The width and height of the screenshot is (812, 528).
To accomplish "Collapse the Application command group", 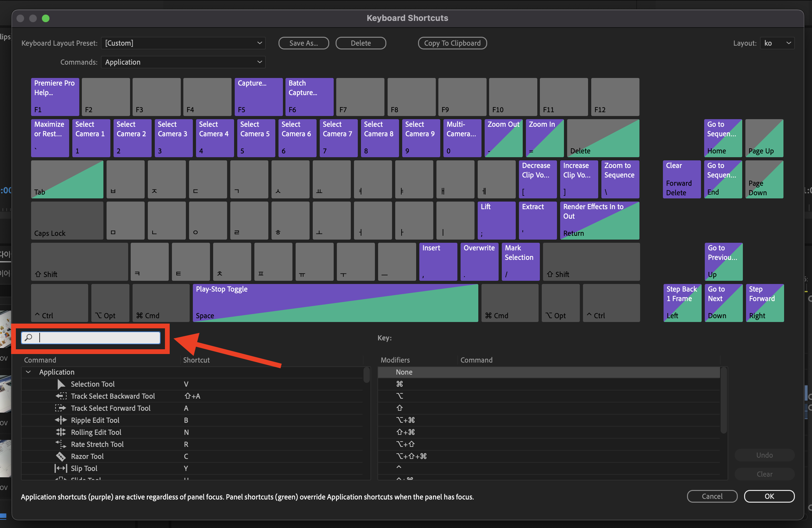I will click(29, 372).
